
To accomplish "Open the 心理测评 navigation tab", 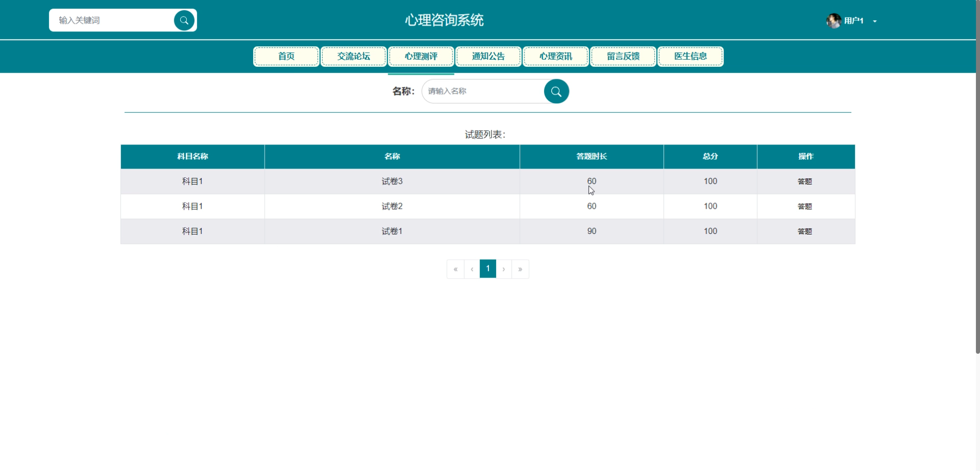I will (x=421, y=56).
